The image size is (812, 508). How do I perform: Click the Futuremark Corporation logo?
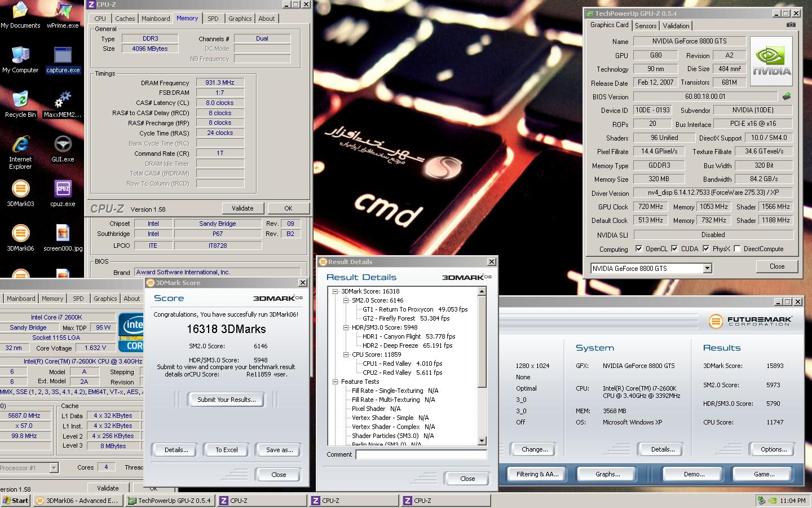tap(750, 321)
